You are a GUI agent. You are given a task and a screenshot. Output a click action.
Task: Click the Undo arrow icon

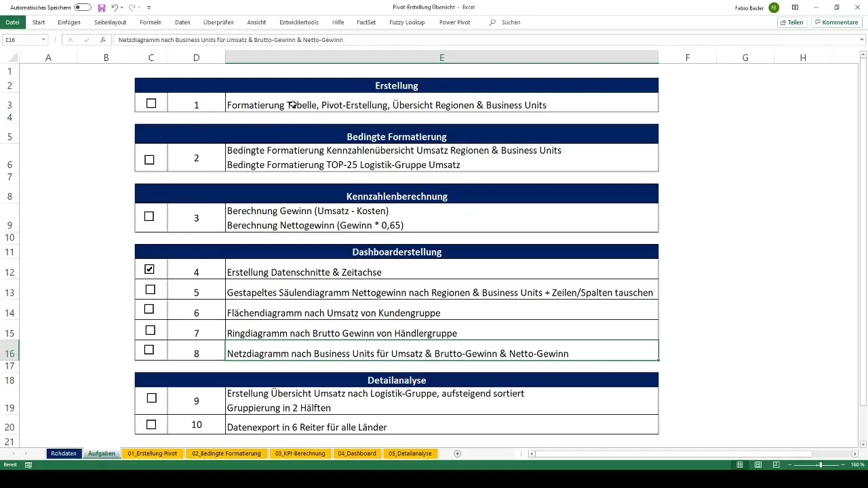pyautogui.click(x=115, y=7)
